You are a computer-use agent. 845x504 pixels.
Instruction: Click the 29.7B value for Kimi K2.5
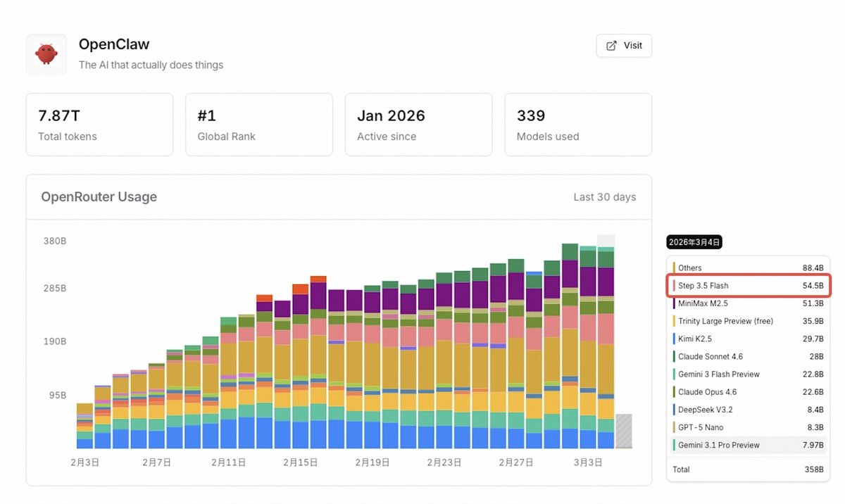813,339
